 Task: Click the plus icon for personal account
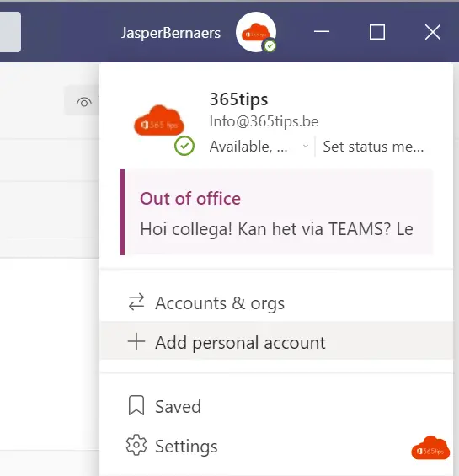[136, 341]
